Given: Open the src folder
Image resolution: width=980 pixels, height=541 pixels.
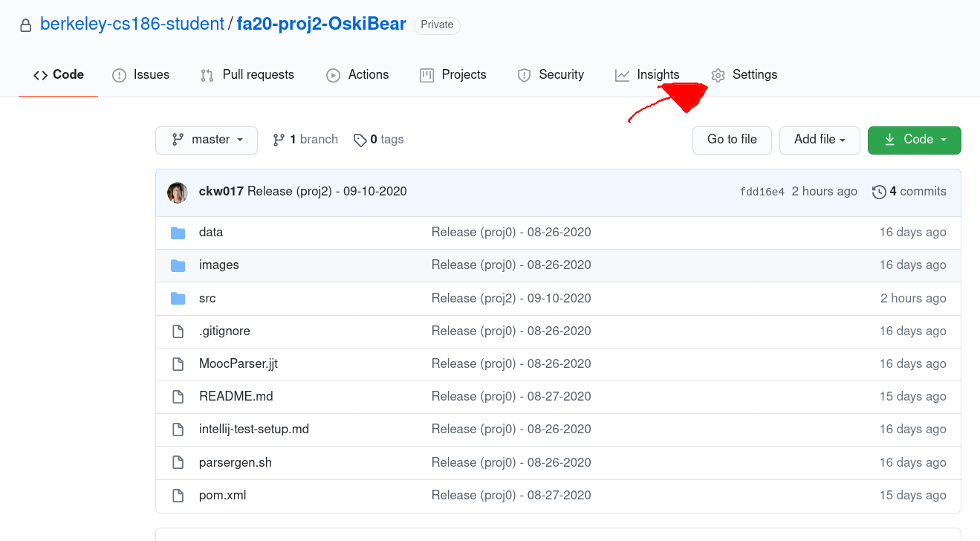Looking at the screenshot, I should [207, 299].
